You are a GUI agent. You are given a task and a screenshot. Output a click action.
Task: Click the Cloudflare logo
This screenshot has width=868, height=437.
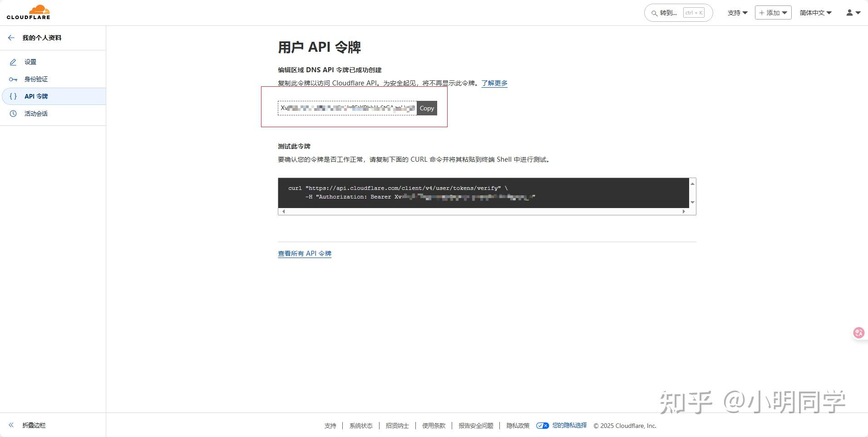pos(27,12)
